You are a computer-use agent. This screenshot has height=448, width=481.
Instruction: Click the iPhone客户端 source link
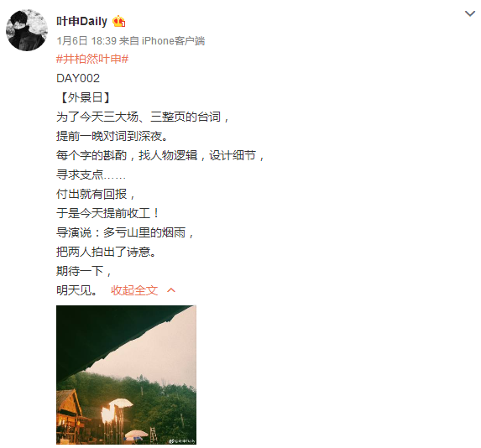[x=173, y=40]
